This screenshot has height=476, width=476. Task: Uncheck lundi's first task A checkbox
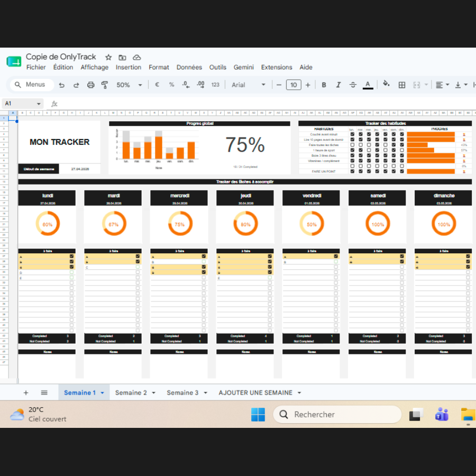[x=71, y=257]
